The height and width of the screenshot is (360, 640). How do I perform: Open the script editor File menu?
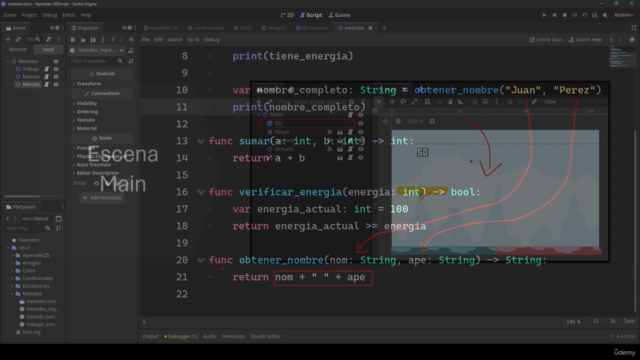coord(146,40)
